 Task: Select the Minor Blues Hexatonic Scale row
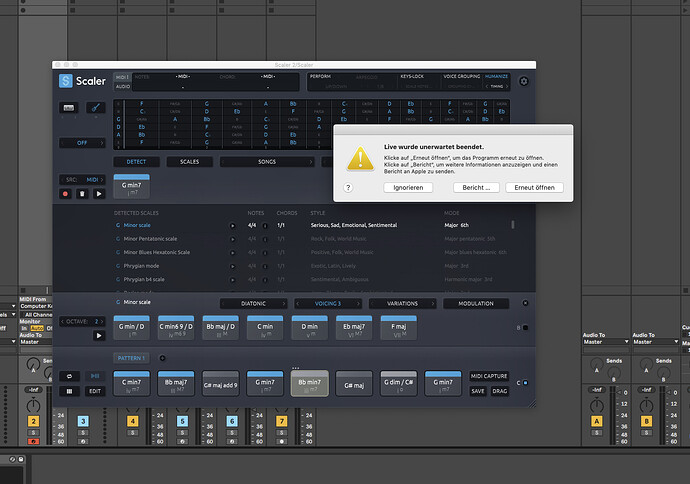point(157,253)
